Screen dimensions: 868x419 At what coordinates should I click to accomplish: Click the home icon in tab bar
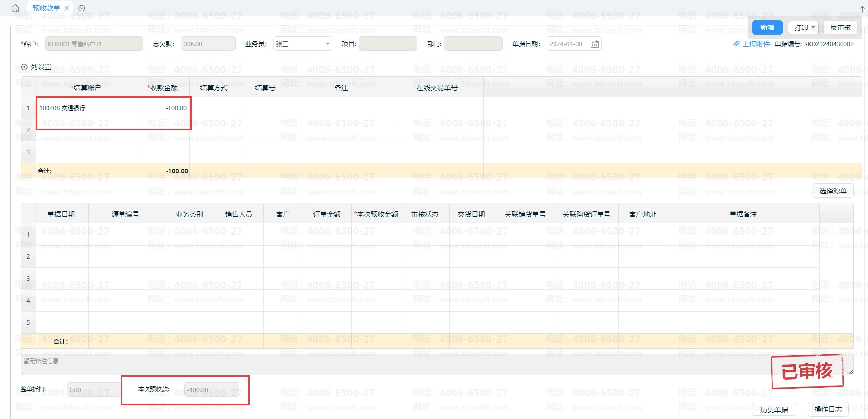(15, 8)
